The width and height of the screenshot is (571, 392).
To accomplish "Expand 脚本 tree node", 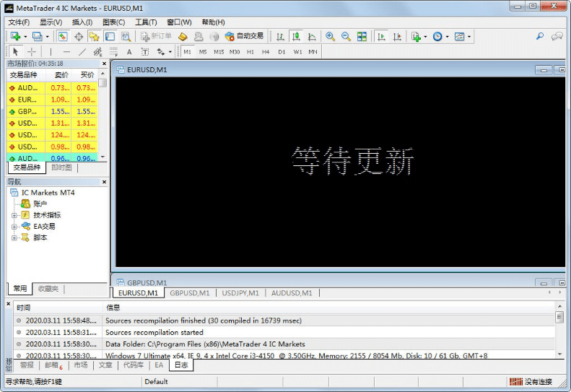I will tap(14, 238).
